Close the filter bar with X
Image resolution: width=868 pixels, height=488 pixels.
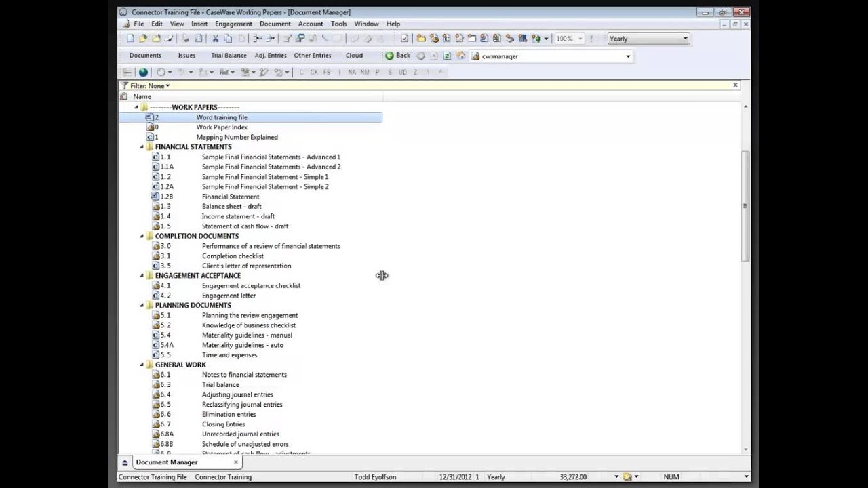[735, 85]
